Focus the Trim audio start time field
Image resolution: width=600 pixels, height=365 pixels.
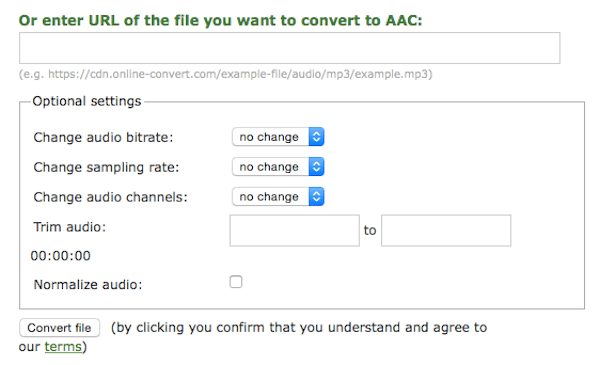point(295,230)
